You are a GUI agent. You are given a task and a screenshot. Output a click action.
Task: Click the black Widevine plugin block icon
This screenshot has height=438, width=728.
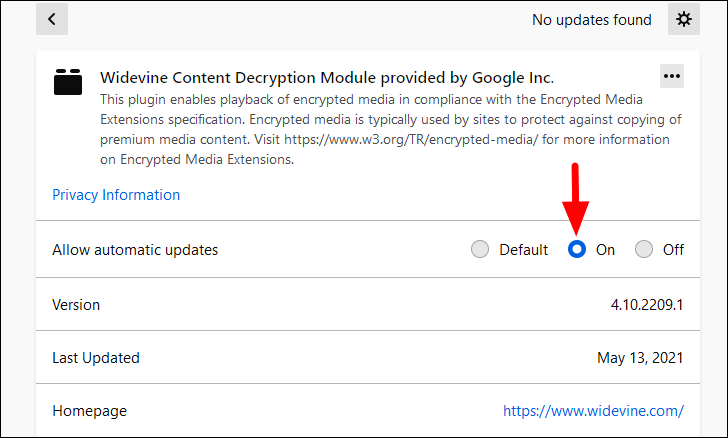[68, 82]
